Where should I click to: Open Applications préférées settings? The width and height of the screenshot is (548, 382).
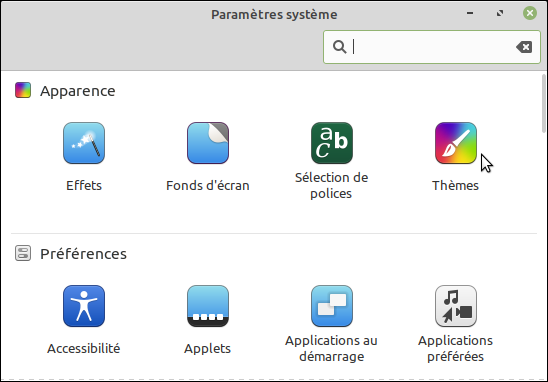(456, 306)
